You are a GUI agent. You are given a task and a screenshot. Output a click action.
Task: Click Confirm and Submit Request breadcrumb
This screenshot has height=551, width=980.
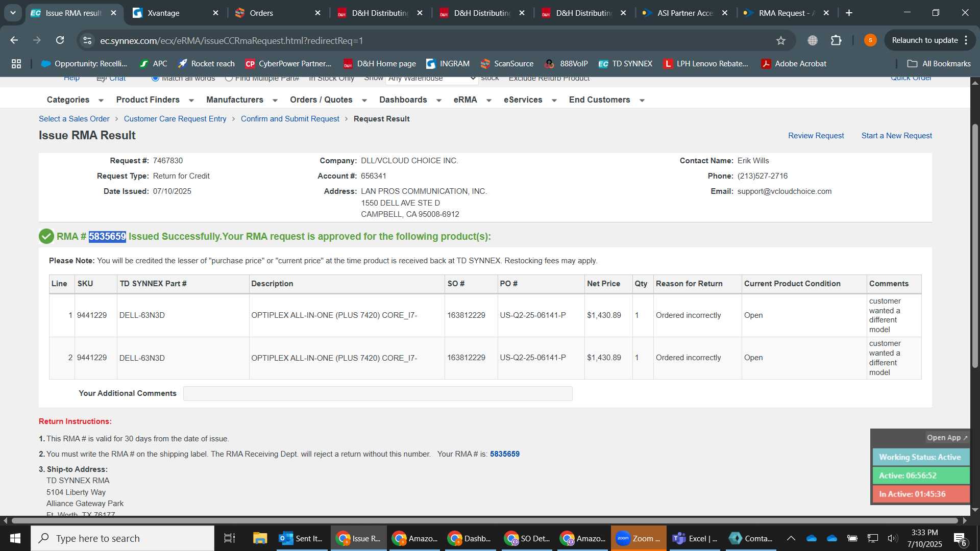click(290, 119)
